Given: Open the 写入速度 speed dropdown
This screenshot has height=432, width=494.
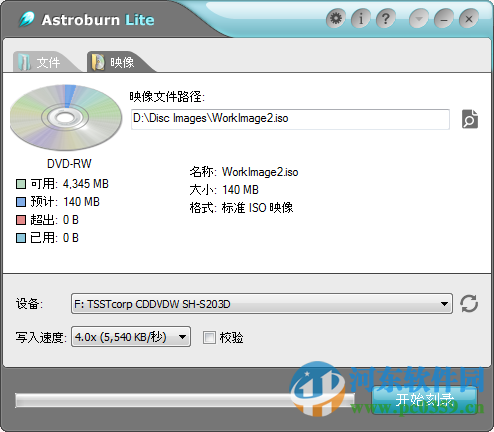Looking at the screenshot, I should 131,337.
